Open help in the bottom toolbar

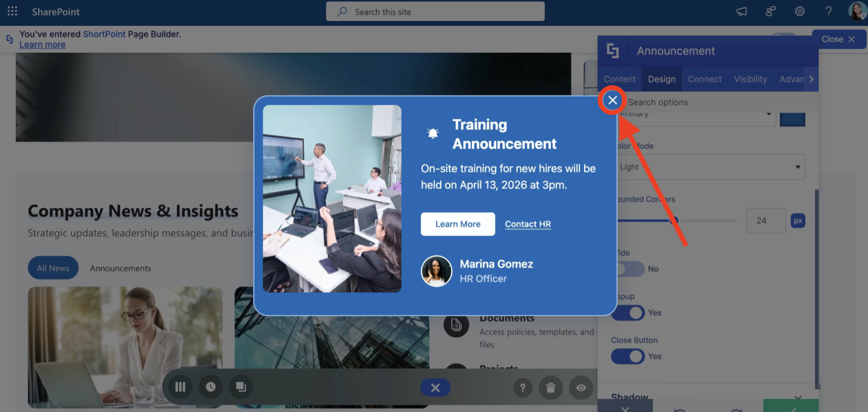(x=523, y=388)
